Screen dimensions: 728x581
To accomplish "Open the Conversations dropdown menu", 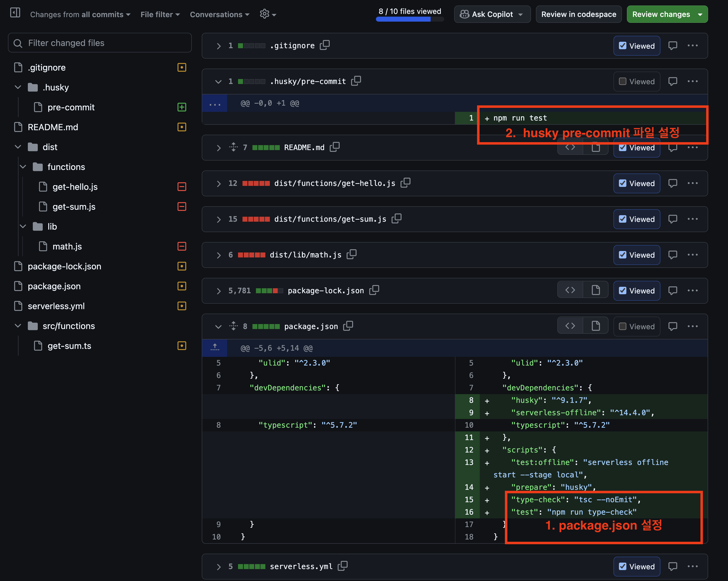I will pos(219,14).
